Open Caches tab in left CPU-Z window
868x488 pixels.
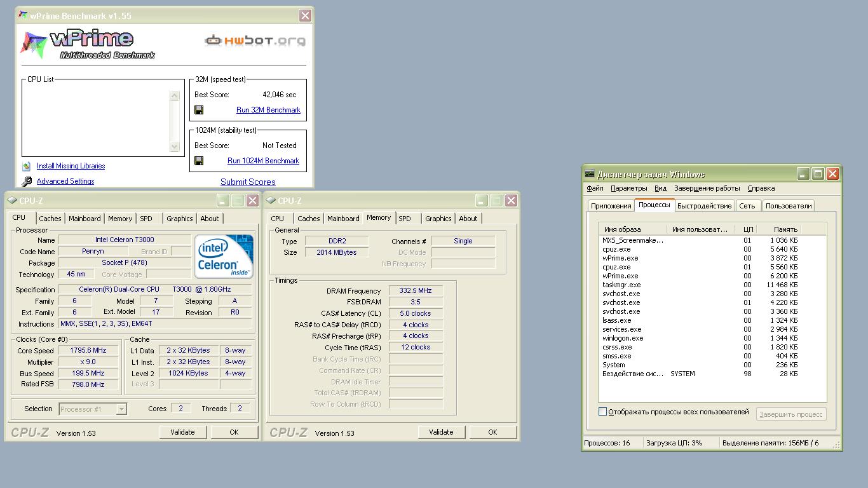(50, 219)
